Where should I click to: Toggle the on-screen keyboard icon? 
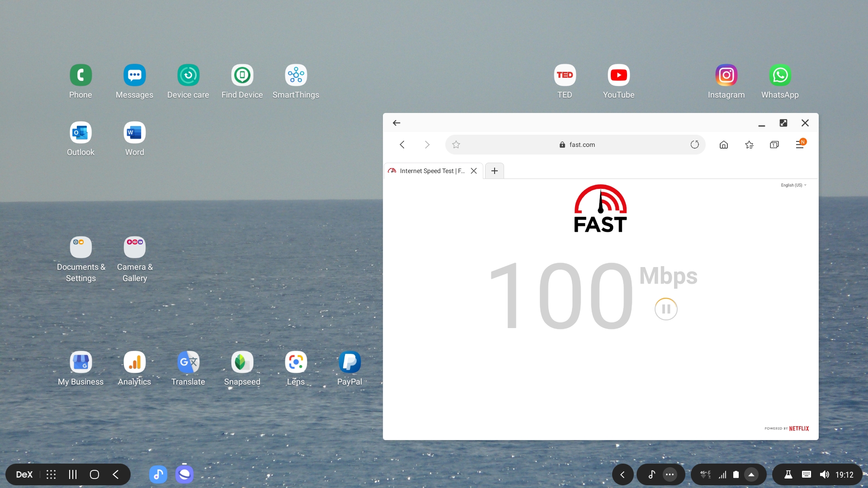coord(806,474)
